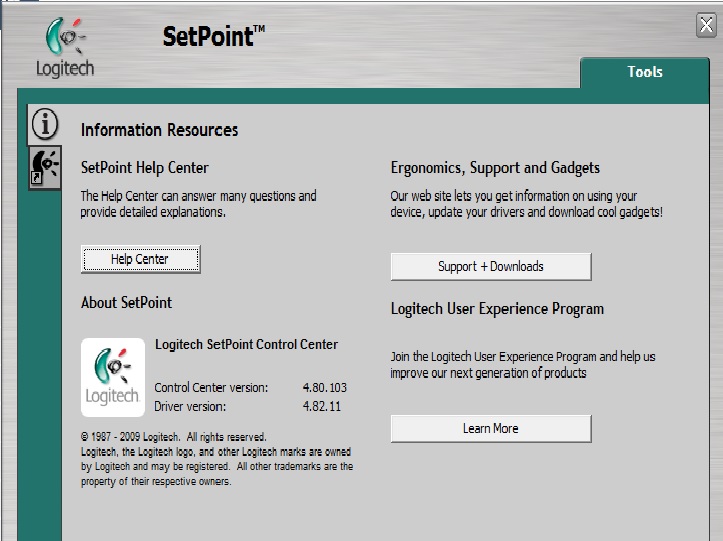Image resolution: width=723 pixels, height=541 pixels.
Task: Open the Information Resources sidebar icon
Action: [45, 124]
